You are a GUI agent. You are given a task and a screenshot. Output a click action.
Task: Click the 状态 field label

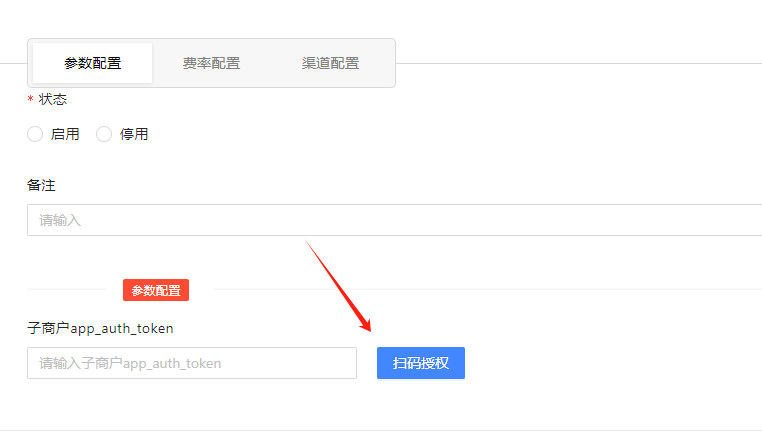point(53,99)
